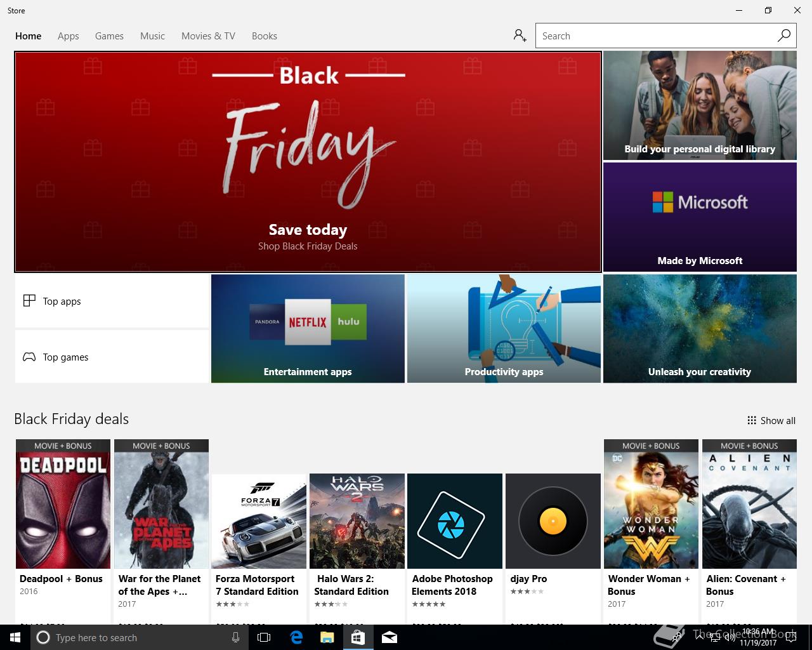
Task: Open File Explorer from the taskbar
Action: point(327,637)
